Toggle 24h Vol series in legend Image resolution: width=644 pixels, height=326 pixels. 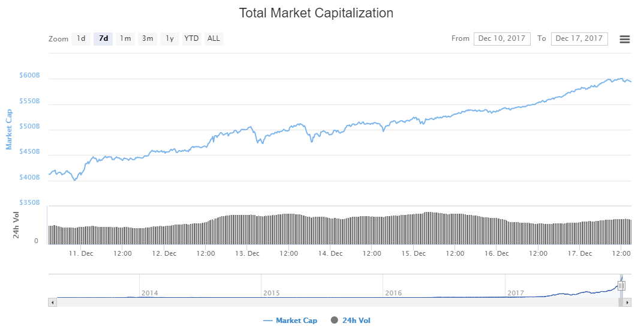pyautogui.click(x=356, y=321)
